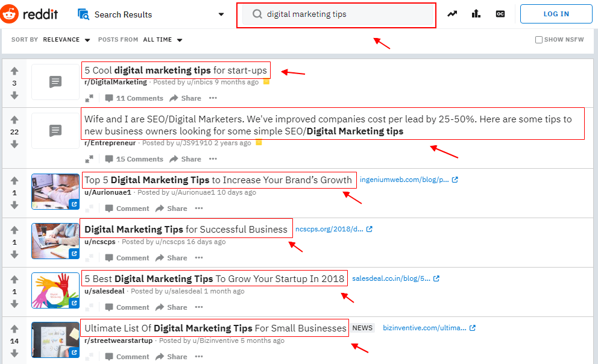Image resolution: width=598 pixels, height=364 pixels.
Task: Open user profile u/JS91910
Action: pyautogui.click(x=194, y=143)
